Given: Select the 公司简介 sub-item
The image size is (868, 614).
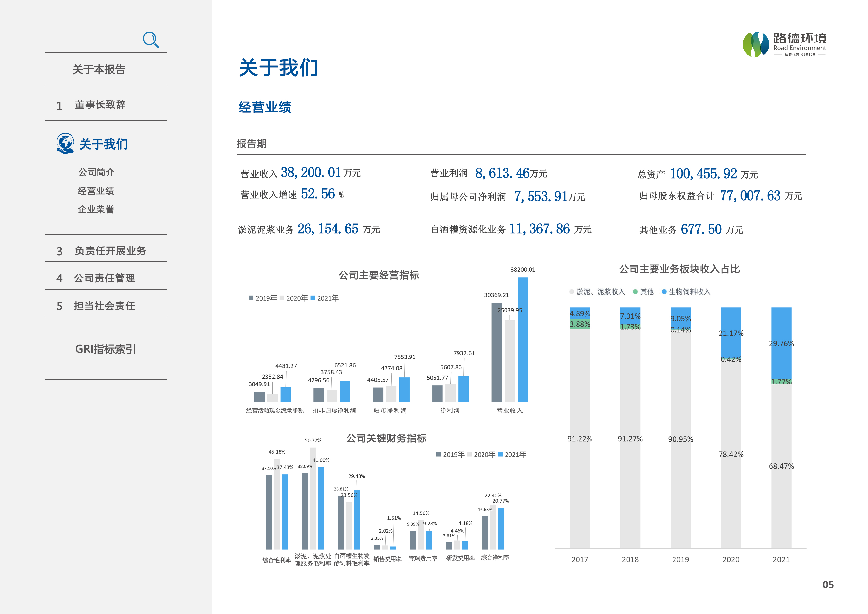Looking at the screenshot, I should coord(96,172).
